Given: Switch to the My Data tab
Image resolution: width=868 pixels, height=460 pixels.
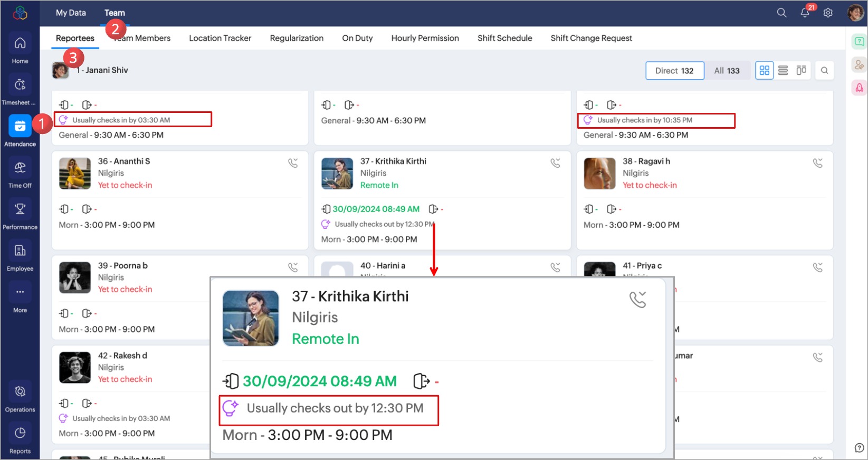Looking at the screenshot, I should click(x=71, y=13).
